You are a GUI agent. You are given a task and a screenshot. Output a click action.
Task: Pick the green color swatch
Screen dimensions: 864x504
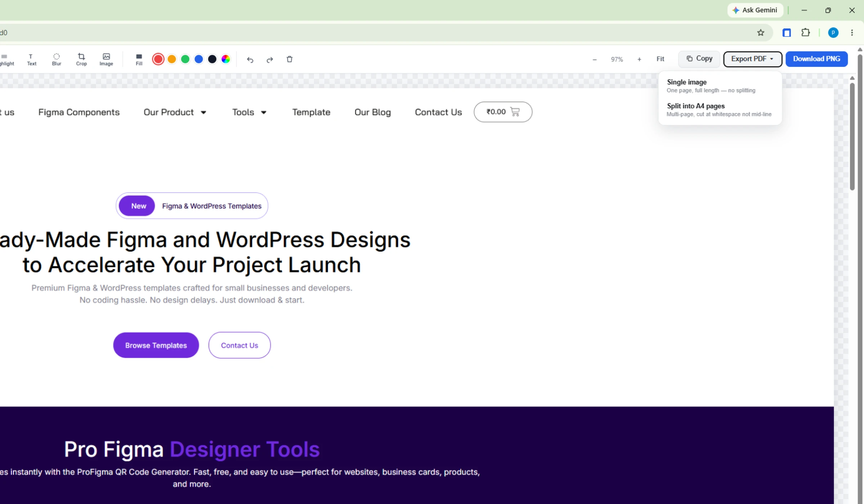click(185, 59)
